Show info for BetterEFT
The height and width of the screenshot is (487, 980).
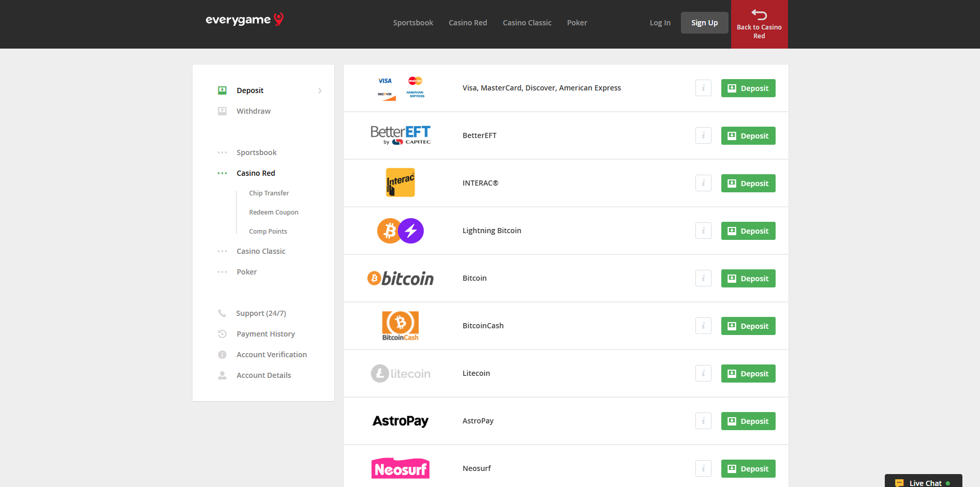tap(703, 135)
